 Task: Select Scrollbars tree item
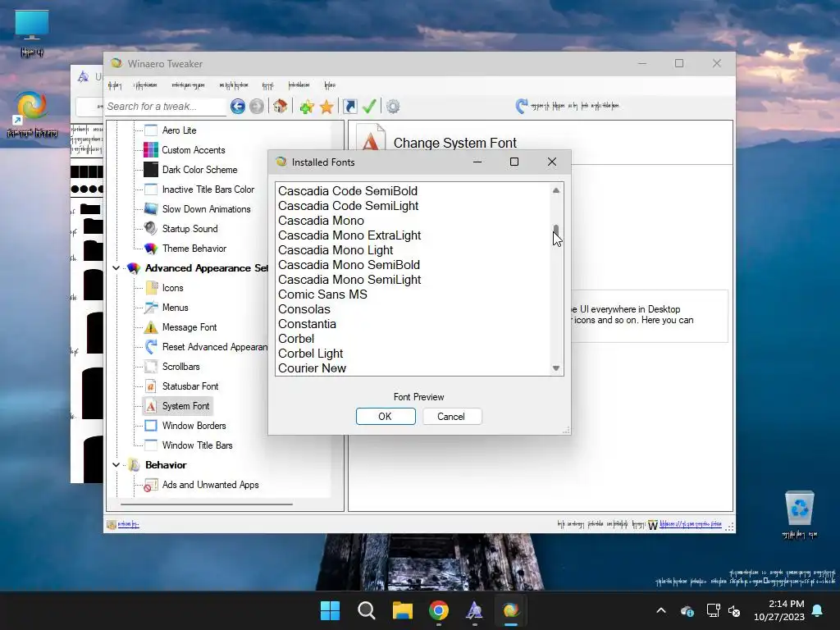click(181, 367)
